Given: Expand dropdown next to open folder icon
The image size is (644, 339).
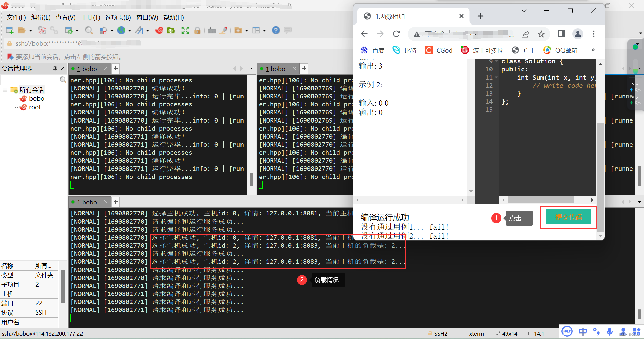Looking at the screenshot, I should pos(31,30).
